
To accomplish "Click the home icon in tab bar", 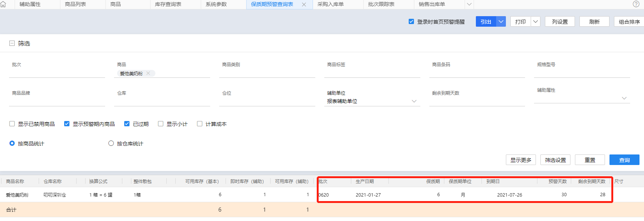I will 3,5.
